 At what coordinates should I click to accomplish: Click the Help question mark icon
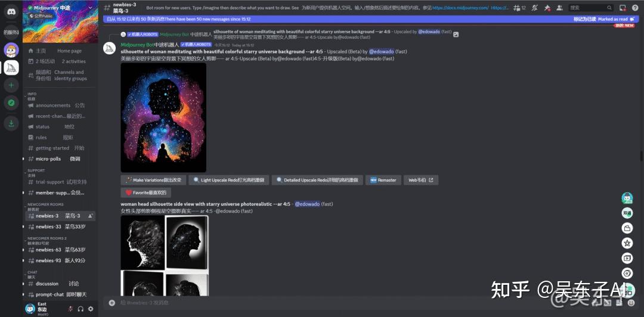tap(635, 8)
